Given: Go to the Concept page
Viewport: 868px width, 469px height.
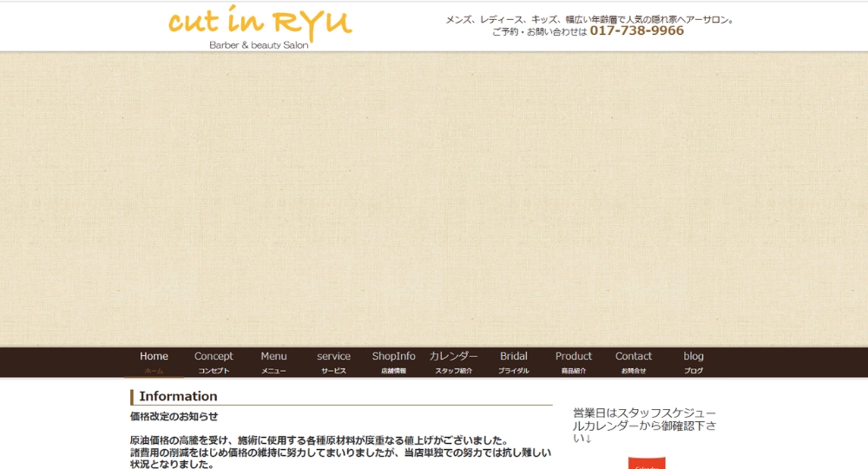Looking at the screenshot, I should pos(214,361).
